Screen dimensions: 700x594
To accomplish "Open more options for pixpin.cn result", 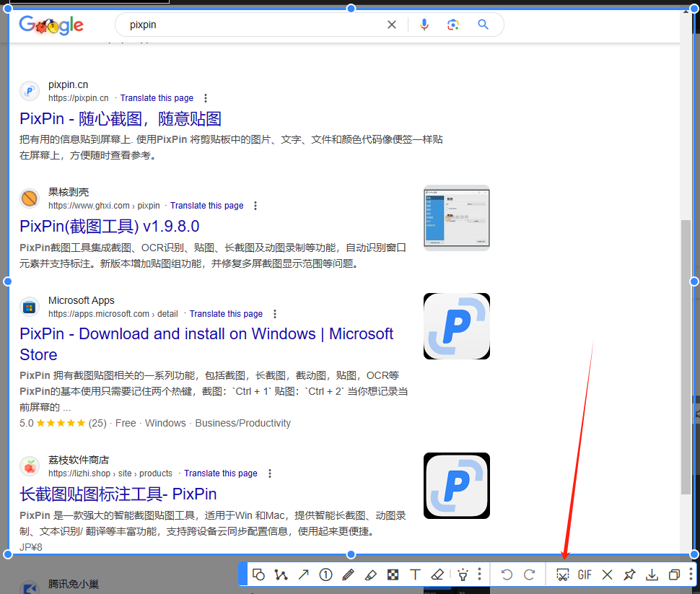I will (206, 98).
